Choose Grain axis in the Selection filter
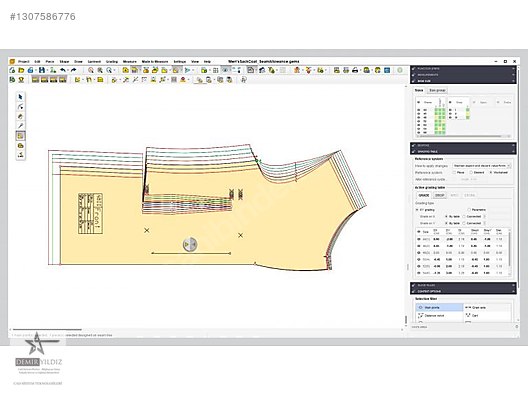The width and height of the screenshot is (528, 396). pos(487,307)
